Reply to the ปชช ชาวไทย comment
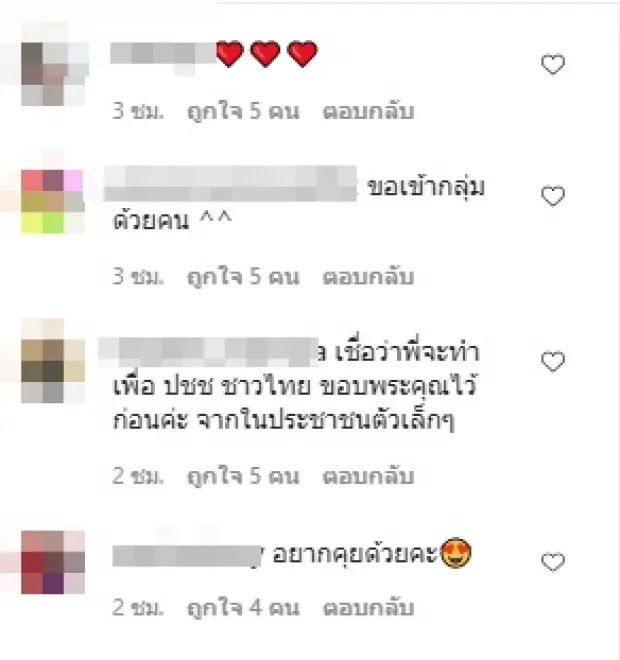620x660 pixels. [368, 476]
